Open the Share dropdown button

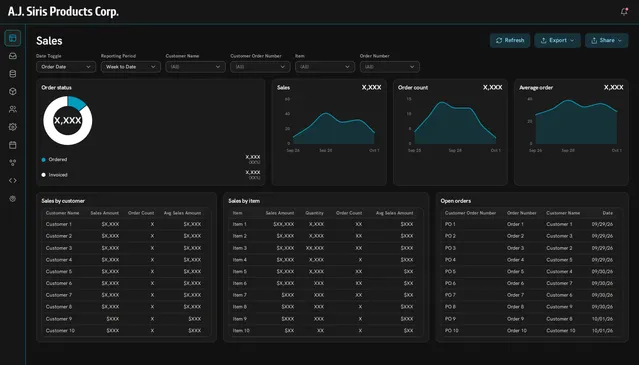click(x=607, y=40)
